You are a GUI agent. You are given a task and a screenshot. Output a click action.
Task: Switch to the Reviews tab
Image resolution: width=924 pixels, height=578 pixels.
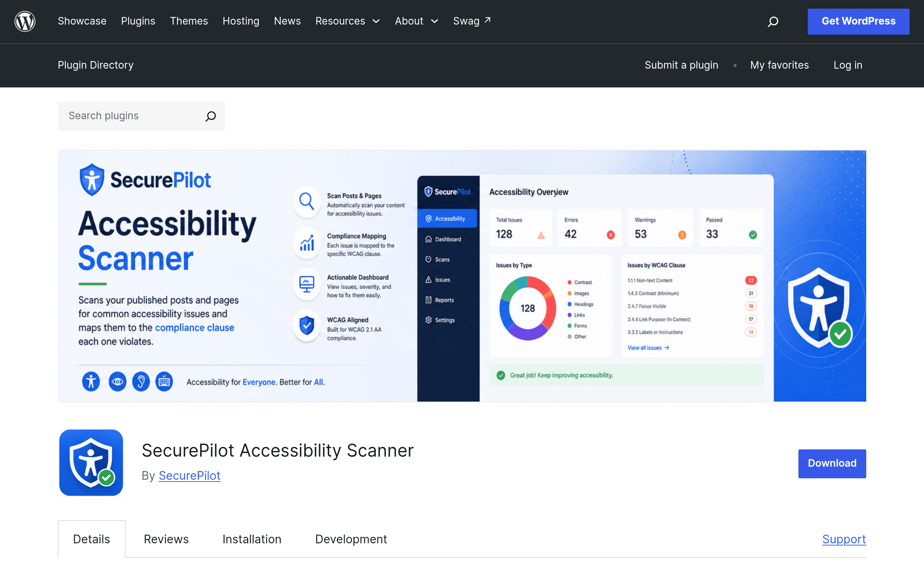[x=166, y=539]
